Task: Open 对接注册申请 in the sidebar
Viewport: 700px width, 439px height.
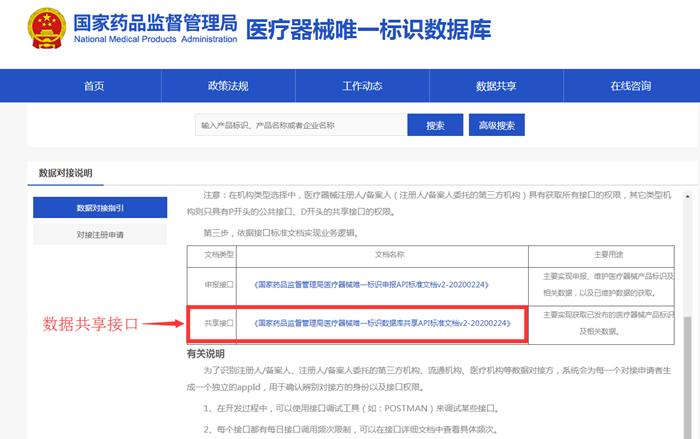Action: pos(100,234)
